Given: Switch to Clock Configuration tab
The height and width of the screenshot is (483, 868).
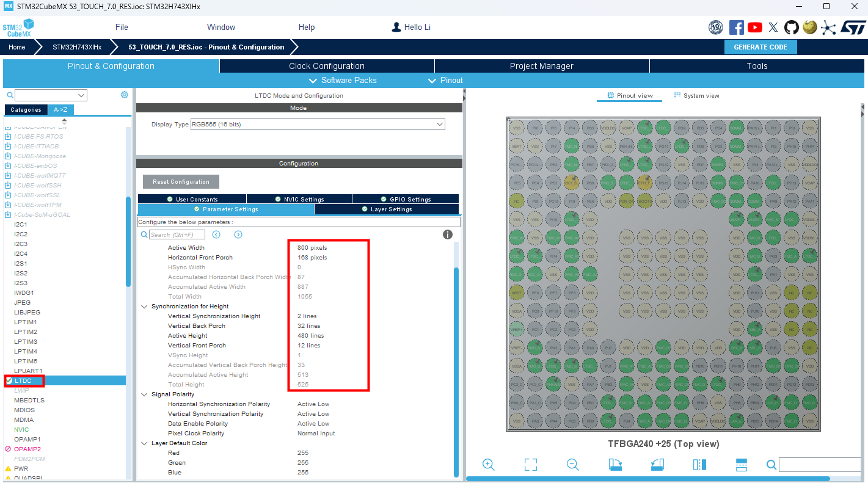Looking at the screenshot, I should (327, 66).
